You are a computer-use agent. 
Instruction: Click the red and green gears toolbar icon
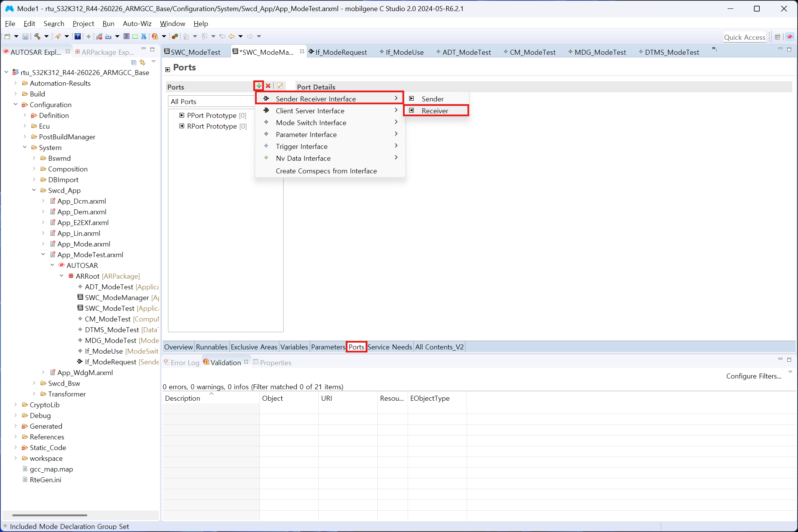pyautogui.click(x=175, y=36)
